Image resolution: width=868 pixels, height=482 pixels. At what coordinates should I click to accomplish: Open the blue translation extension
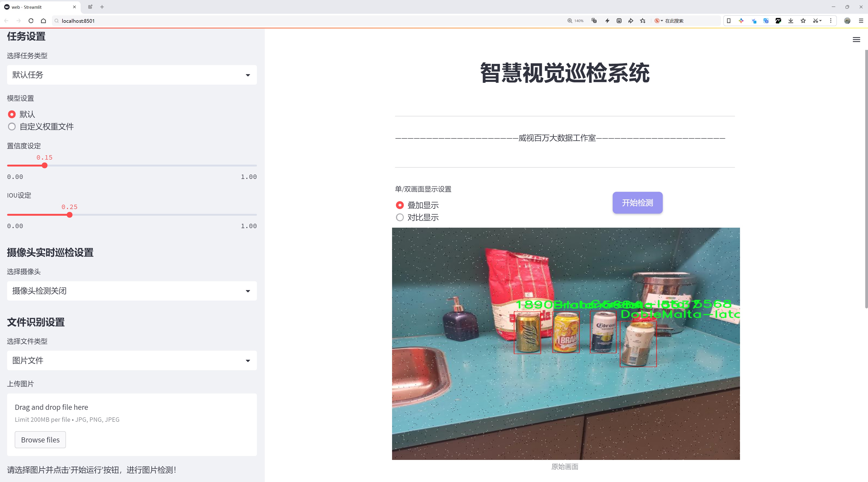766,21
